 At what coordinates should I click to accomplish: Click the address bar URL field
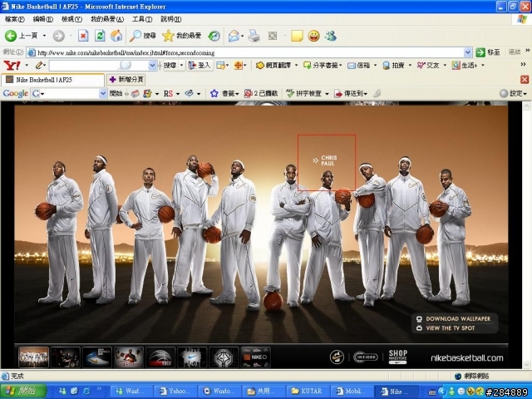point(249,52)
